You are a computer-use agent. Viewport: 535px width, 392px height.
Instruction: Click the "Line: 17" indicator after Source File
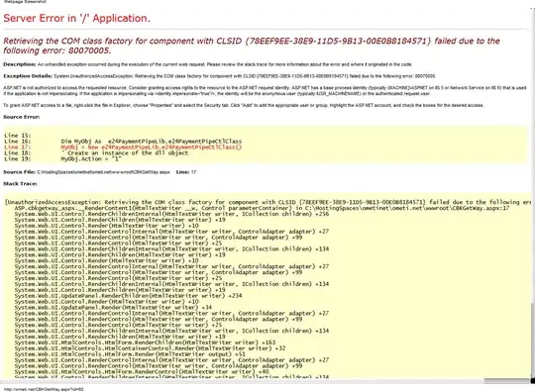pyautogui.click(x=186, y=172)
